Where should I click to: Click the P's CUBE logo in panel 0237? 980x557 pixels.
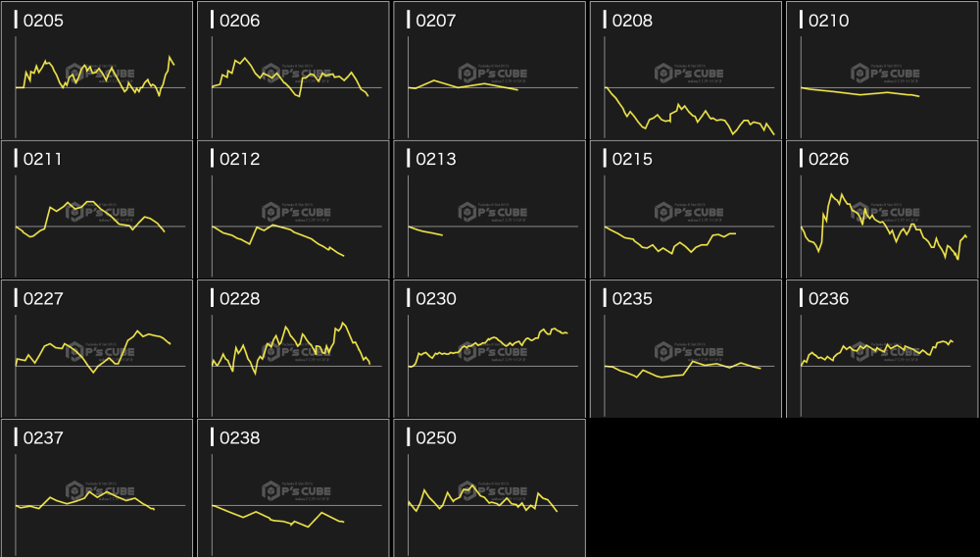pyautogui.click(x=101, y=490)
